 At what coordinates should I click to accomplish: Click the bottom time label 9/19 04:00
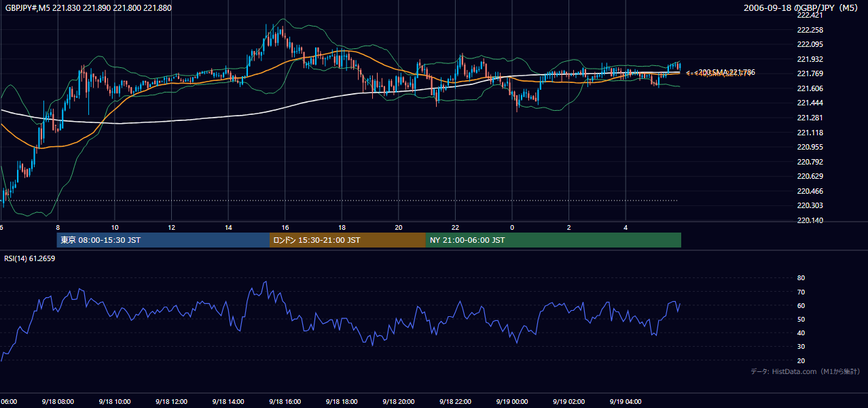coord(626,401)
